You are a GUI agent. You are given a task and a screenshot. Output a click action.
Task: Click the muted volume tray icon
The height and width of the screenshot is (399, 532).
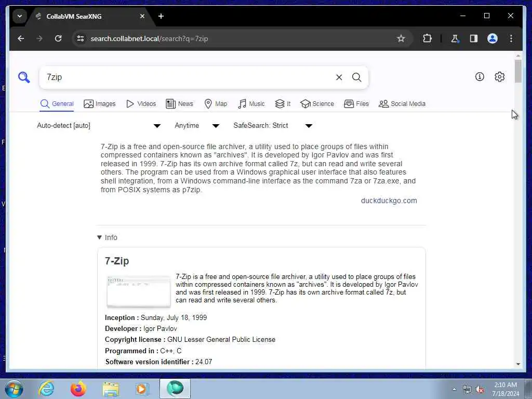click(x=480, y=390)
